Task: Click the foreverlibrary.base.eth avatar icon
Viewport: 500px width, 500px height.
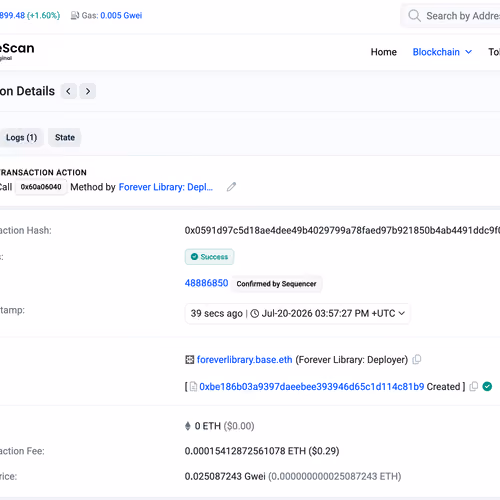Action: pyautogui.click(x=189, y=360)
